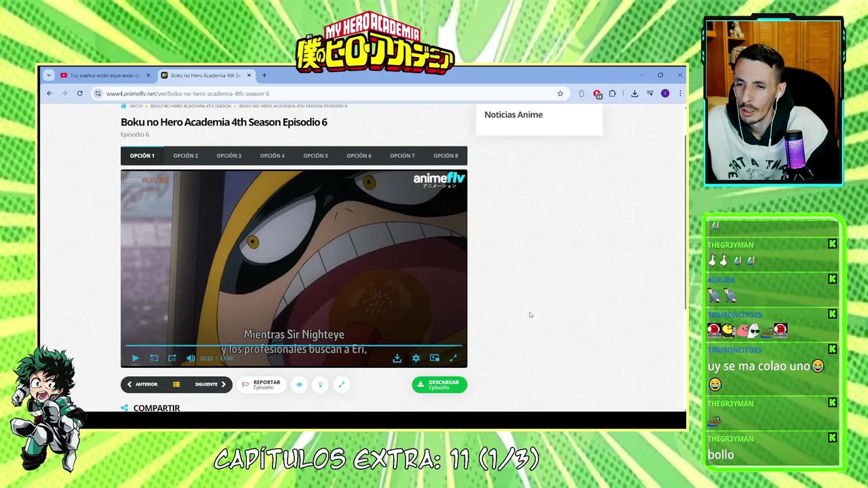Click the COMPARTIR share icon
Screen dimensions: 868x488
pyautogui.click(x=124, y=408)
